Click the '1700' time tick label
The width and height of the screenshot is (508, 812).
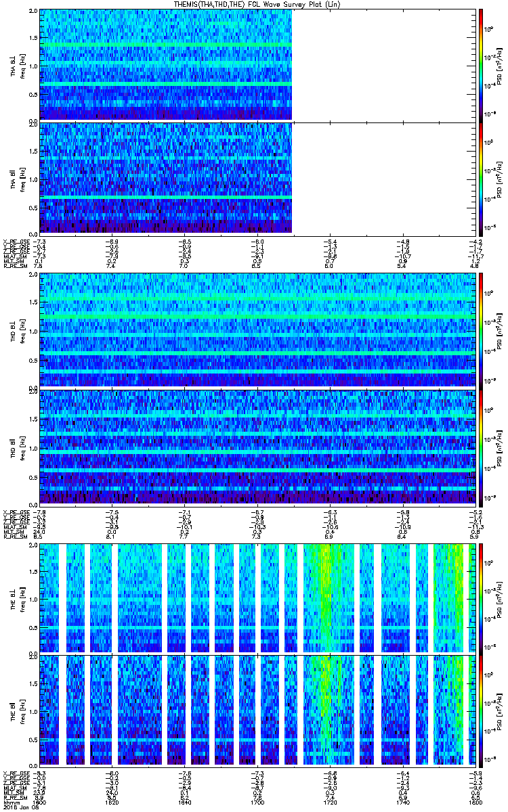click(x=257, y=802)
